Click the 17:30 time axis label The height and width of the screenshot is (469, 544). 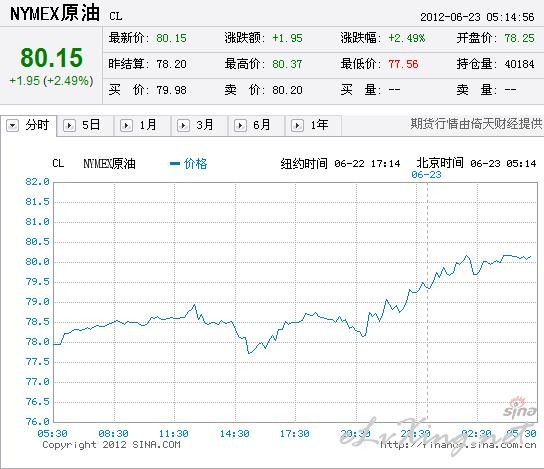(x=295, y=433)
